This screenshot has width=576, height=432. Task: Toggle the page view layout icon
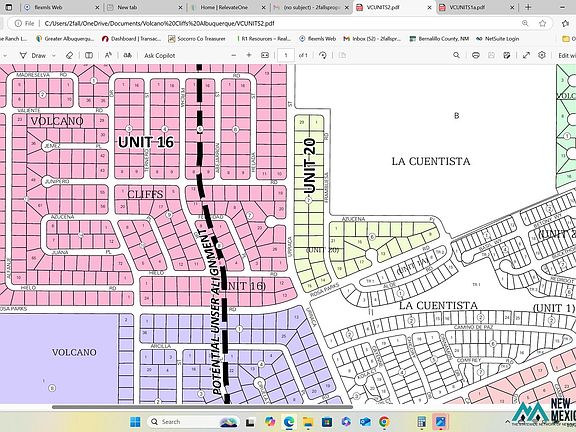pyautogui.click(x=89, y=55)
